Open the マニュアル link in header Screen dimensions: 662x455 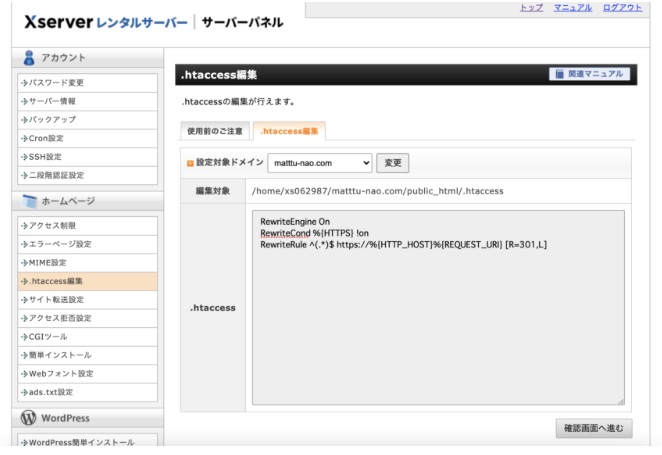(x=573, y=8)
